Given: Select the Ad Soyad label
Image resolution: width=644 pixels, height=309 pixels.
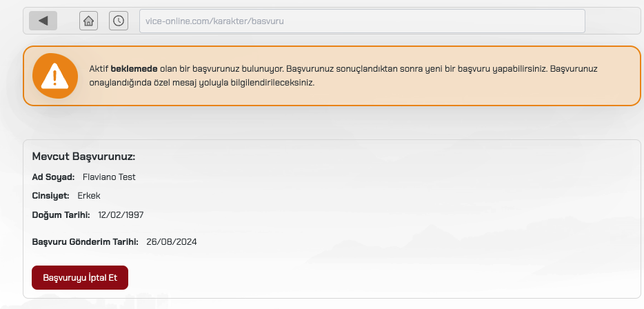Looking at the screenshot, I should coord(53,177).
